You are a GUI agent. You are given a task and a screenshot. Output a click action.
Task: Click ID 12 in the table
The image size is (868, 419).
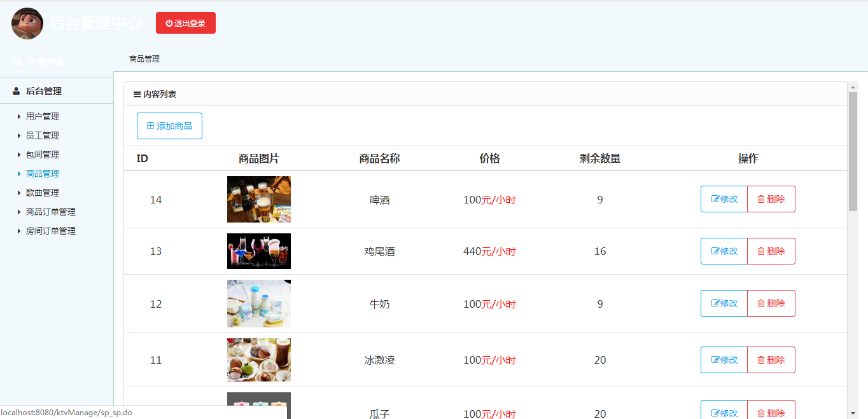[156, 304]
